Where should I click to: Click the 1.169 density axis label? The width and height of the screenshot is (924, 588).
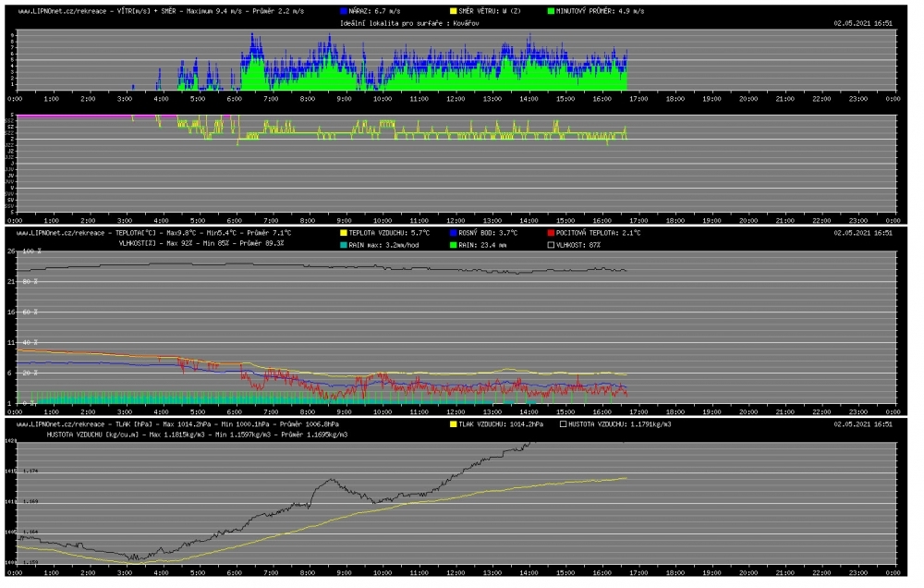(x=30, y=502)
